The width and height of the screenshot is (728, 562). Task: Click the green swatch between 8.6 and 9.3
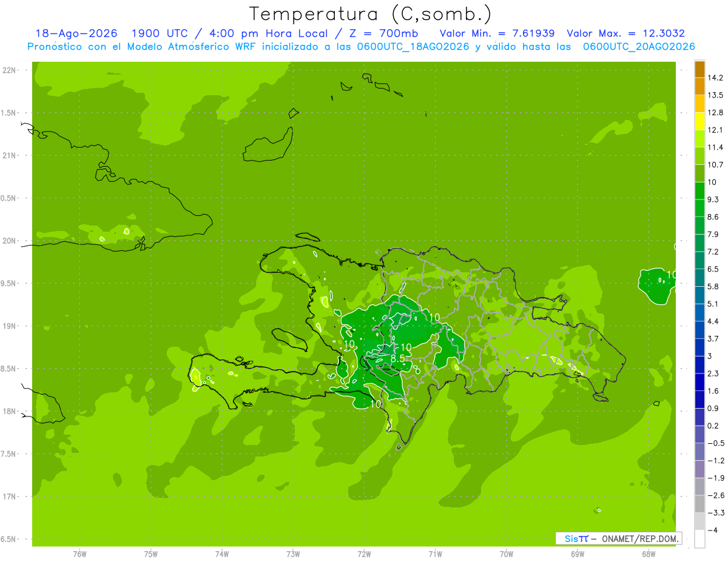(x=699, y=208)
